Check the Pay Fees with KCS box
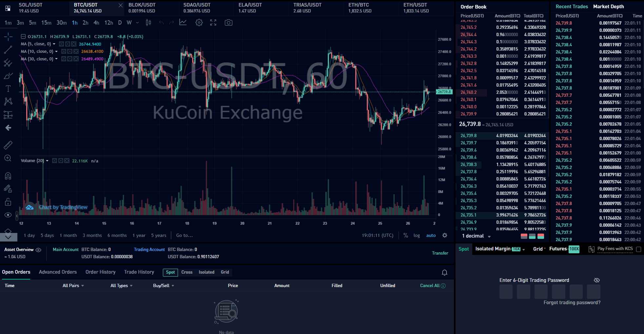644x334 pixels. pyautogui.click(x=638, y=249)
